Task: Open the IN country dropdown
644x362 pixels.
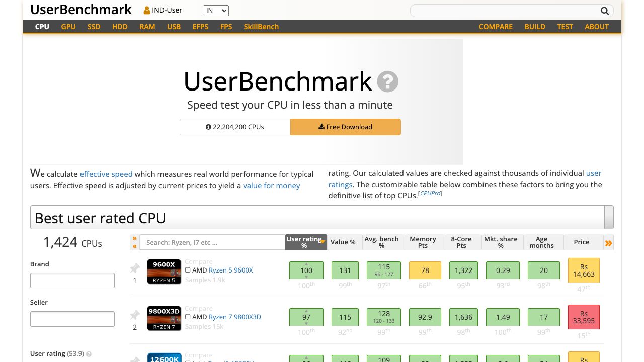Action: point(216,10)
